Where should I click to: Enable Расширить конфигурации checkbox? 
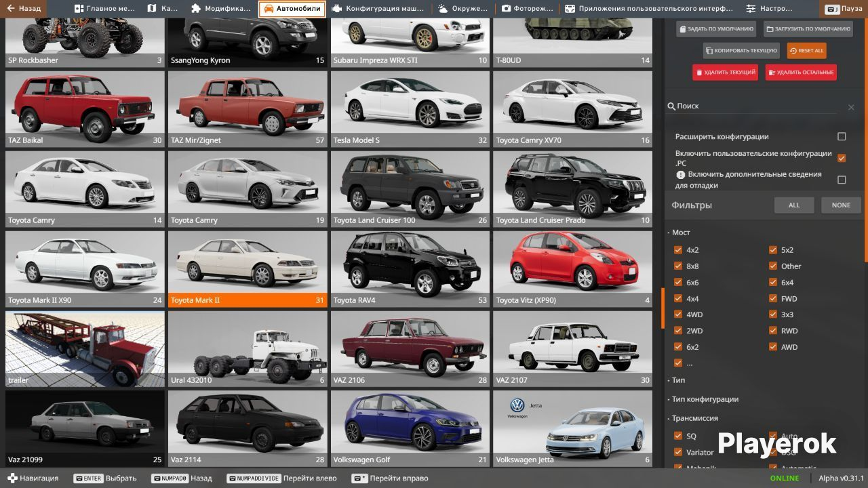(x=842, y=136)
